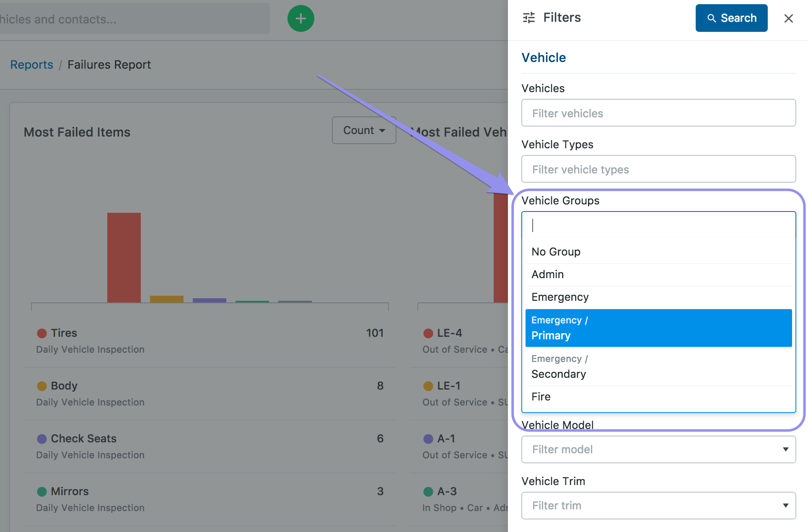This screenshot has width=808, height=532.
Task: Expand the Filter model dropdown arrow
Action: pos(785,449)
